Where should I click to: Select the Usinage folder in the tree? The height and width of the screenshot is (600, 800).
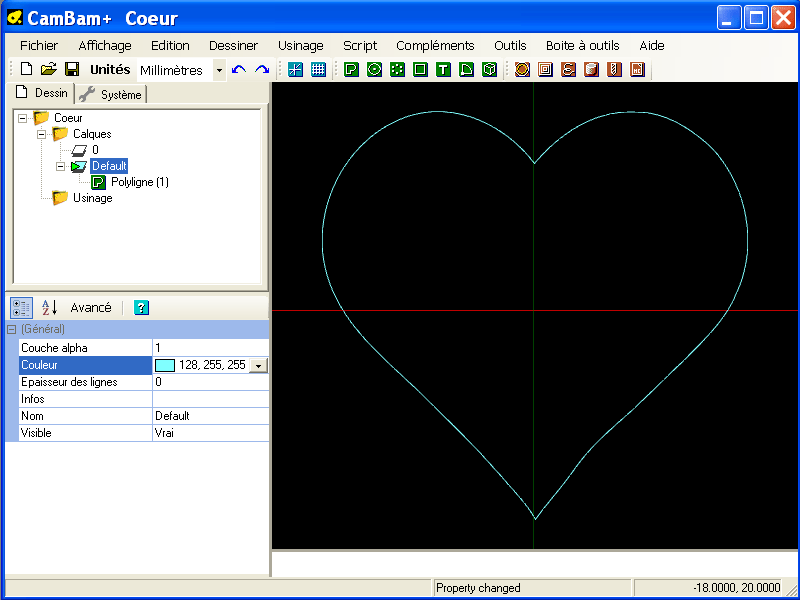[92, 198]
